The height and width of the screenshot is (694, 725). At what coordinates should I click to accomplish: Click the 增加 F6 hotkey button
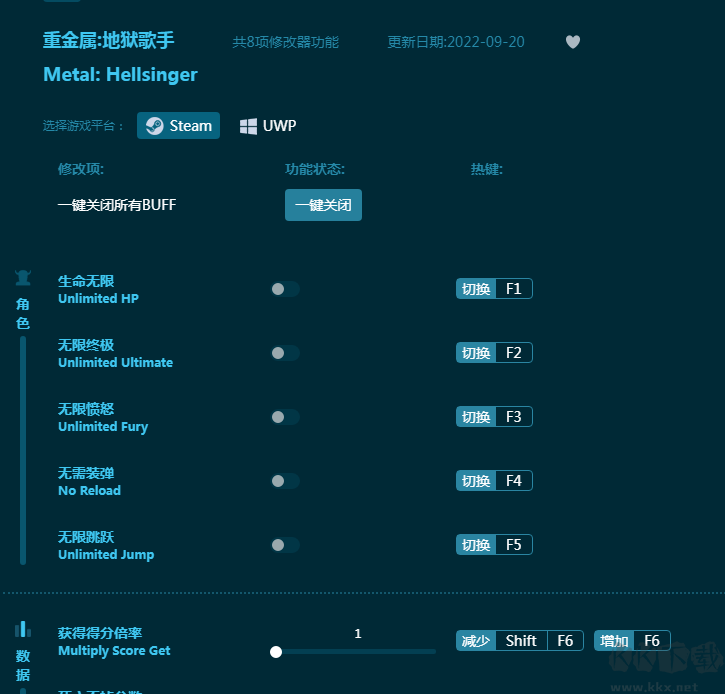click(x=632, y=641)
